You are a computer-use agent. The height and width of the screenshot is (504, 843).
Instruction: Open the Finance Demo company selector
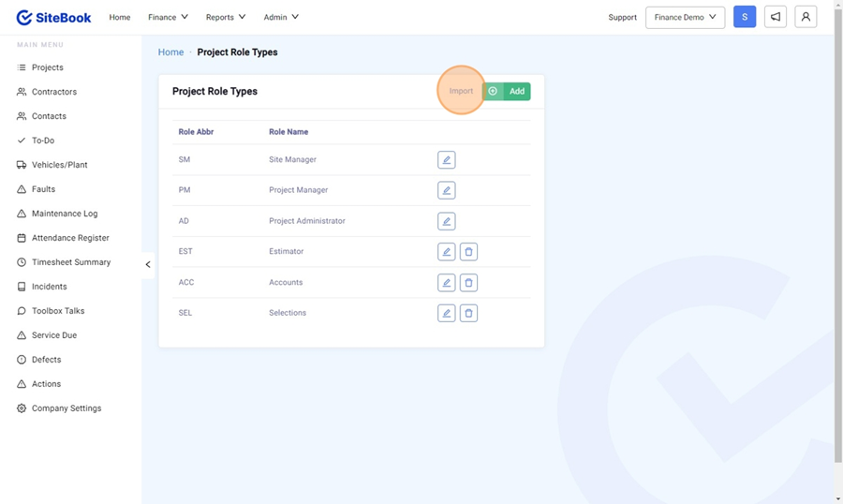pos(685,17)
